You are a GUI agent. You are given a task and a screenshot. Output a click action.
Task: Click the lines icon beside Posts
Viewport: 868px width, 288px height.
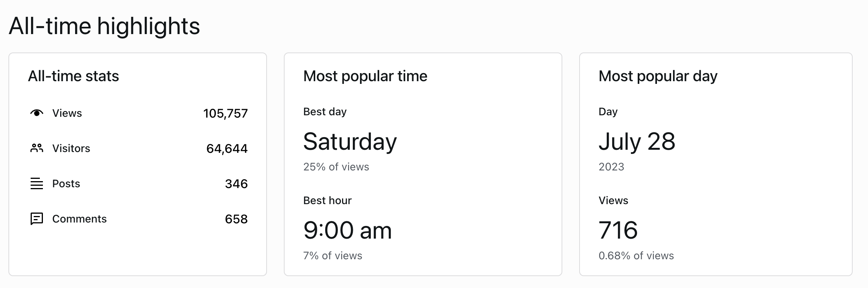point(37,183)
